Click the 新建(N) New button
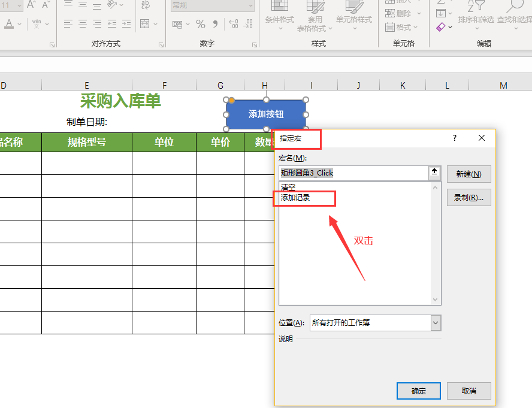This screenshot has height=408, width=532. coord(468,174)
